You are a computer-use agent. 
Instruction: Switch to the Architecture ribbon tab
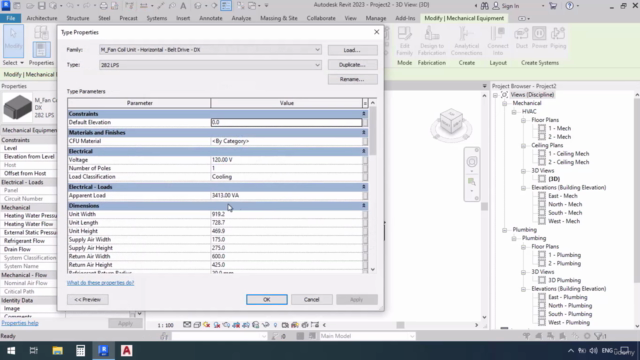click(x=42, y=18)
